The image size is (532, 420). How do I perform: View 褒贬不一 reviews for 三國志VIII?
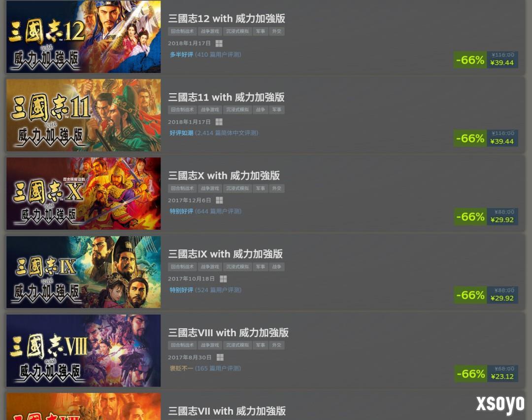[x=181, y=368]
